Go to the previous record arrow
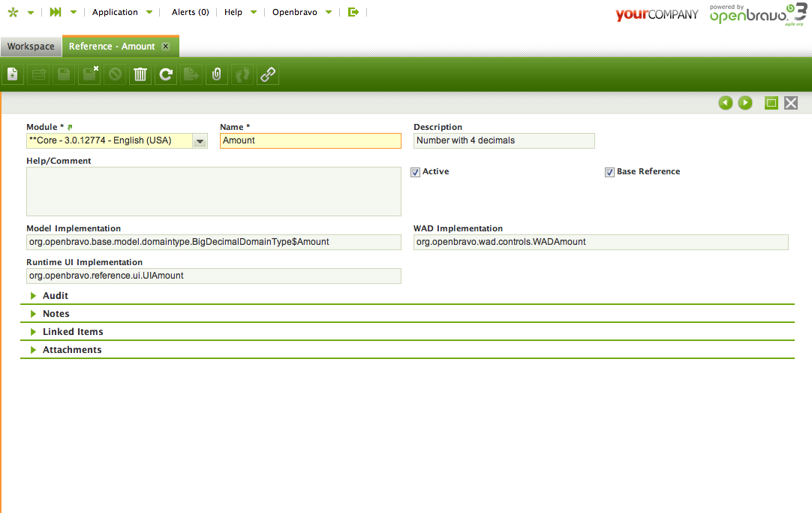Viewport: 812px width, 513px height. 726,103
